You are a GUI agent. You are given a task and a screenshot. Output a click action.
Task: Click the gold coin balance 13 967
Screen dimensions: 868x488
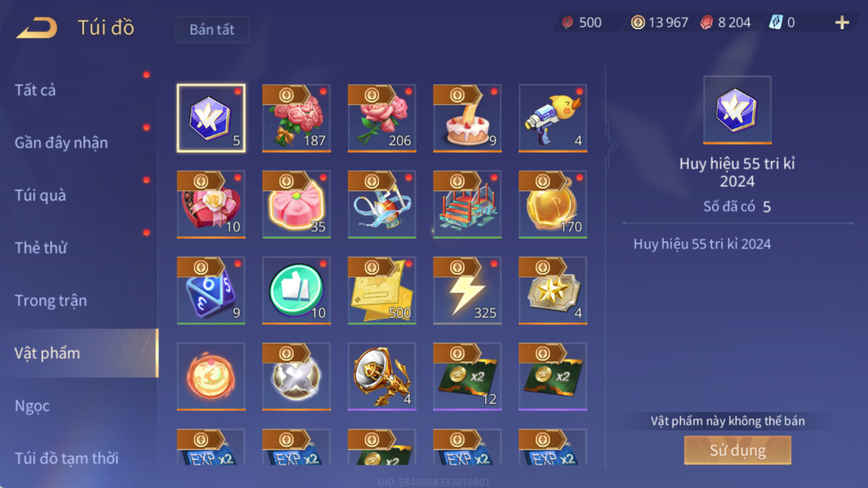660,23
